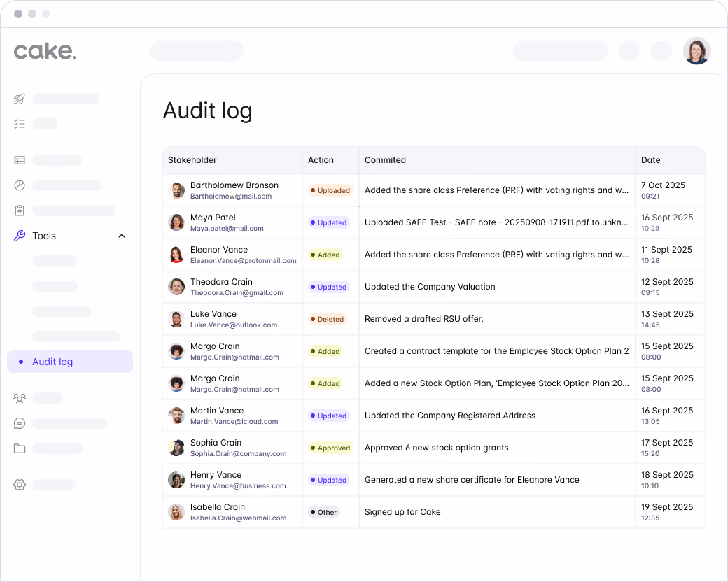Click email Henry.Vance@business.com
The width and height of the screenshot is (728, 582).
coord(238,486)
